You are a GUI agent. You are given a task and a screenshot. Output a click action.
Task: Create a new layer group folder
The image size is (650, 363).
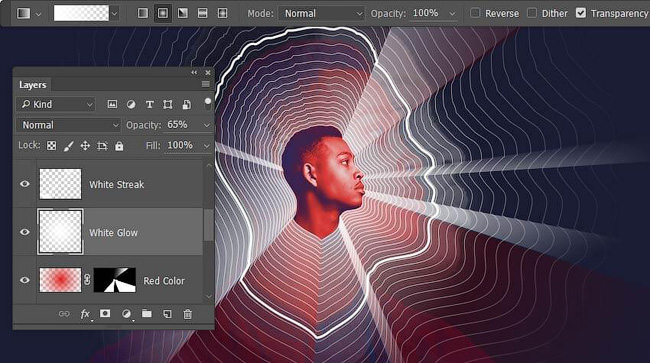coord(147,313)
